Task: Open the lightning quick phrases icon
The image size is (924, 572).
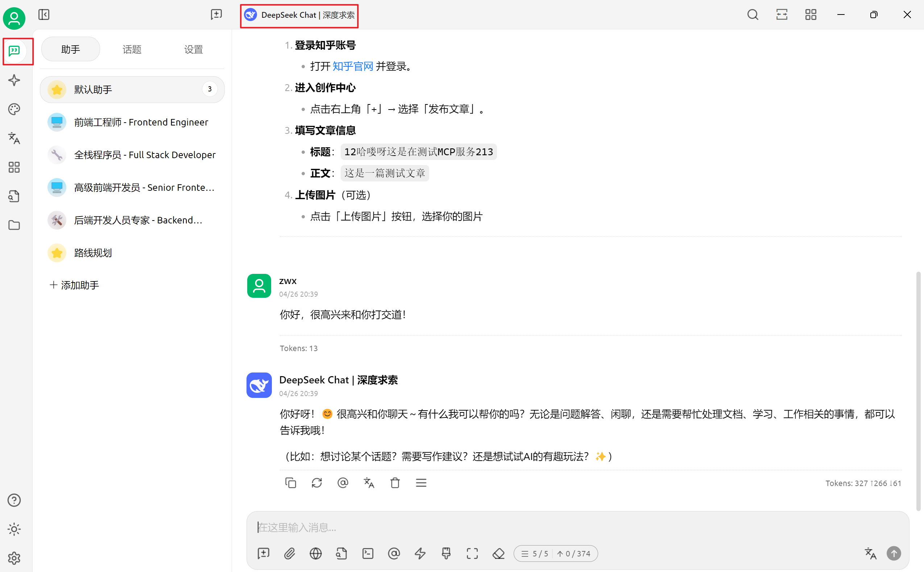Action: click(420, 554)
